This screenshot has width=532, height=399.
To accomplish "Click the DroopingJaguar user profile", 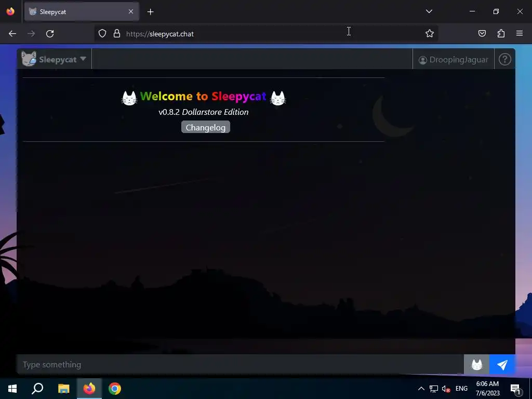I will [453, 60].
